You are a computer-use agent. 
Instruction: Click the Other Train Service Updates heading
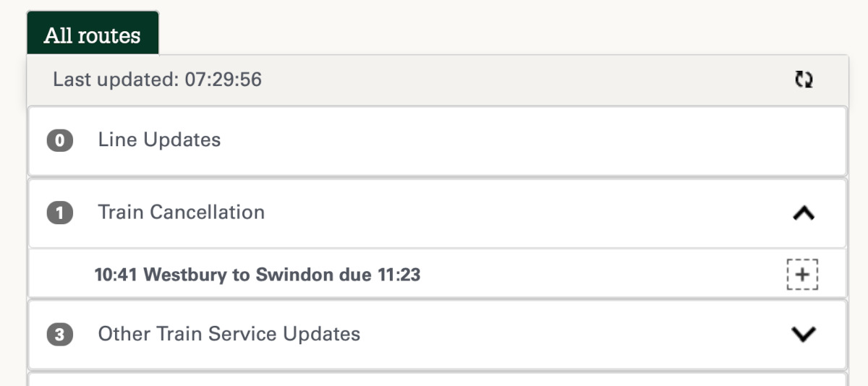pyautogui.click(x=229, y=334)
